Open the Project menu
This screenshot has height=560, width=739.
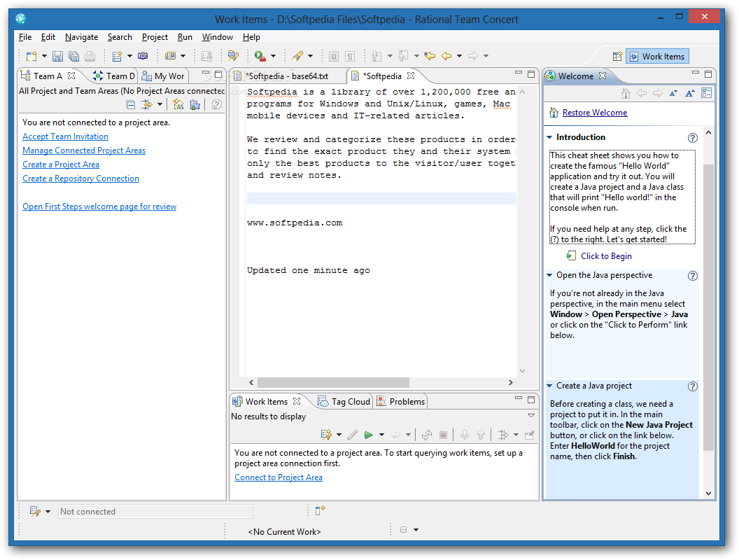click(x=155, y=37)
